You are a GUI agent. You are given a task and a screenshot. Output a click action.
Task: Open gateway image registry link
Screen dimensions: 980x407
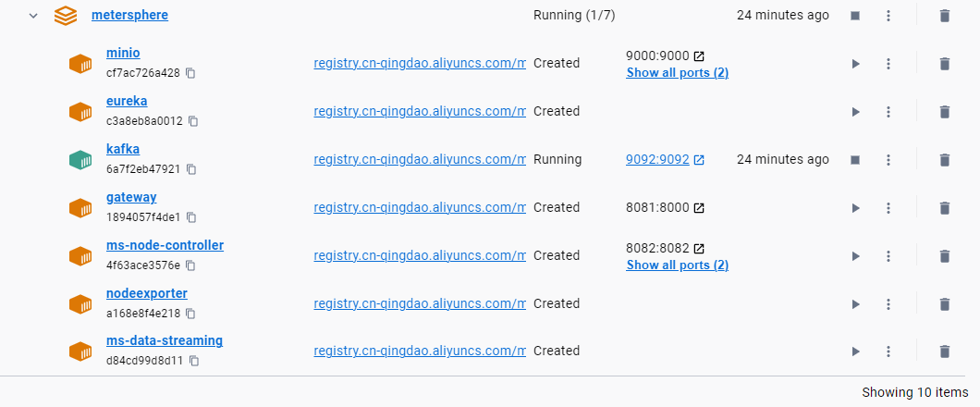[420, 207]
